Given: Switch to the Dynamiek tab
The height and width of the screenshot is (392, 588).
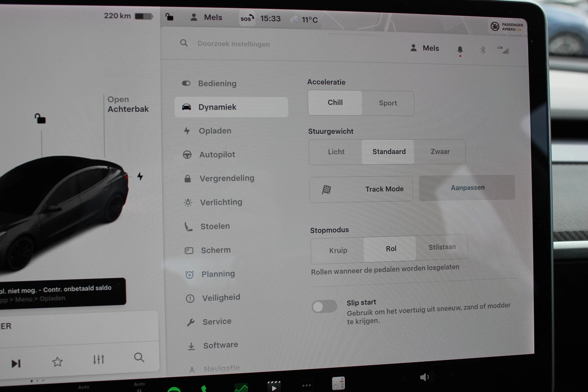Looking at the screenshot, I should [x=231, y=107].
